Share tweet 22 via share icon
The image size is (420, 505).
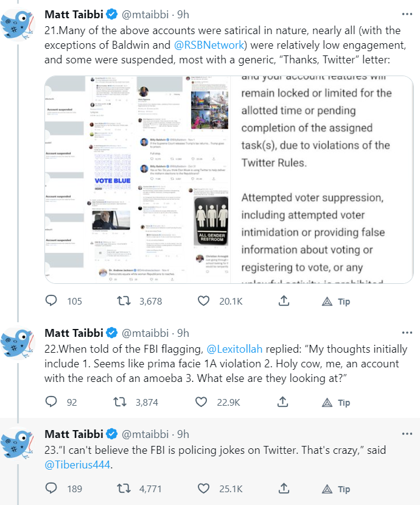tap(284, 402)
